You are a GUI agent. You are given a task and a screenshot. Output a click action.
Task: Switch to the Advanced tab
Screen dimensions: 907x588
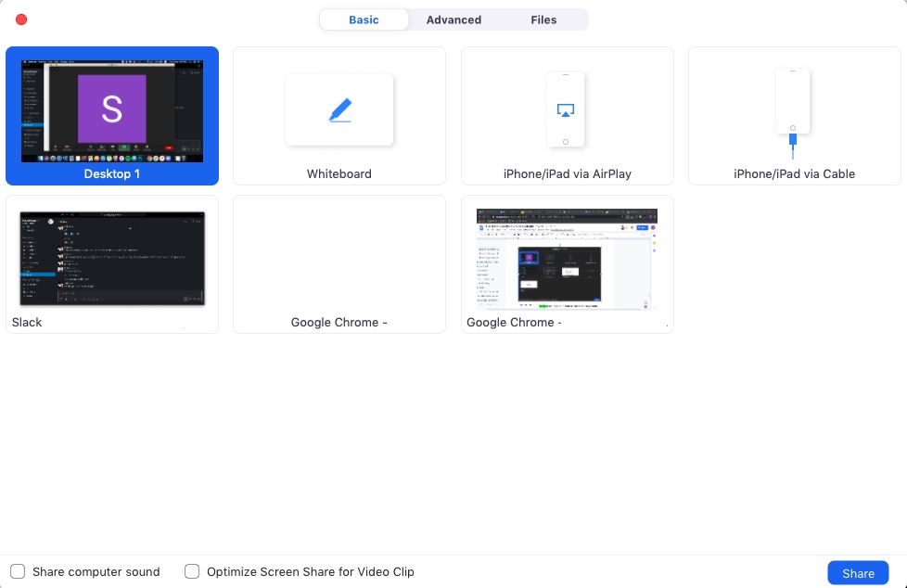pos(453,19)
